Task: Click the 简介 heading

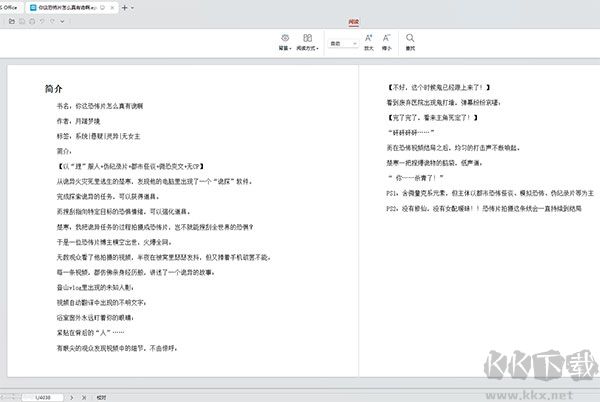Action: tap(54, 89)
